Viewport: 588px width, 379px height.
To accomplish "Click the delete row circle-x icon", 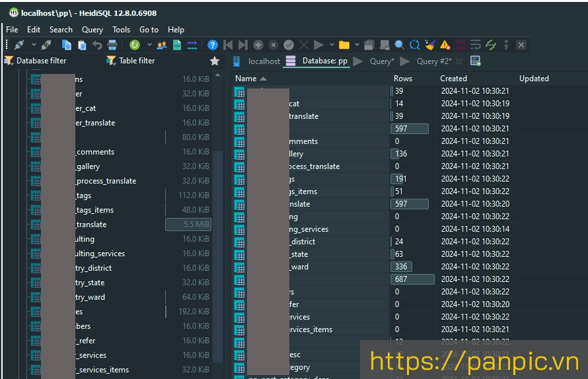I will (x=274, y=45).
